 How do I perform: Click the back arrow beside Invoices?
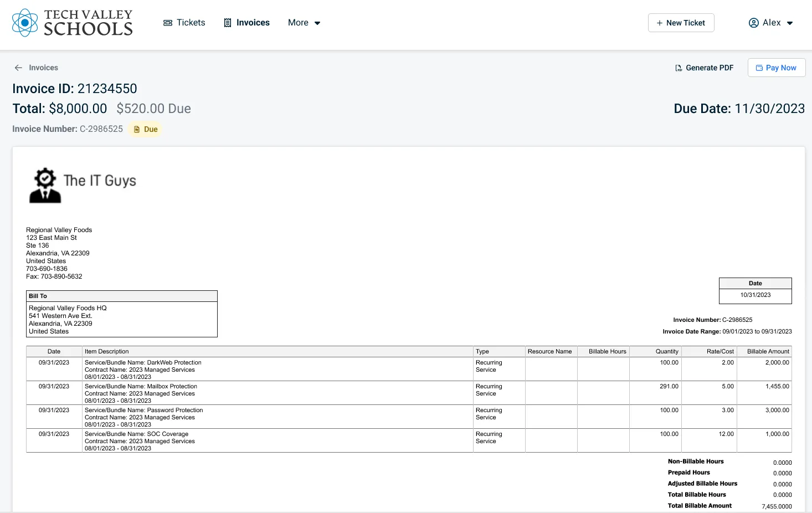[x=18, y=68]
